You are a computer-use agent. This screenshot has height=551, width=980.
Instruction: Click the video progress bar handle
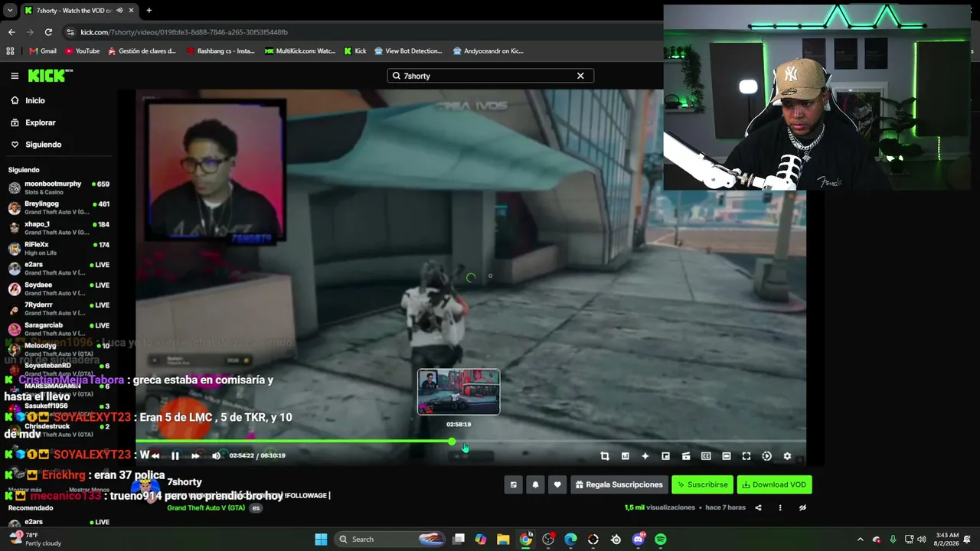click(x=452, y=442)
